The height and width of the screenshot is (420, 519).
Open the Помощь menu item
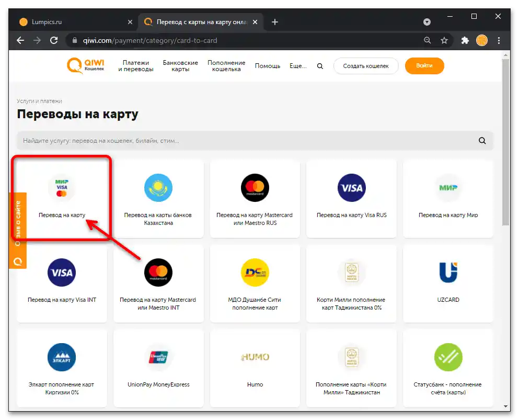[x=268, y=66]
